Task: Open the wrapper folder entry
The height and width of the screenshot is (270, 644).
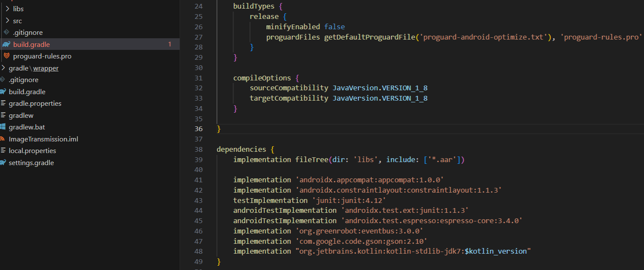Action: [46, 68]
